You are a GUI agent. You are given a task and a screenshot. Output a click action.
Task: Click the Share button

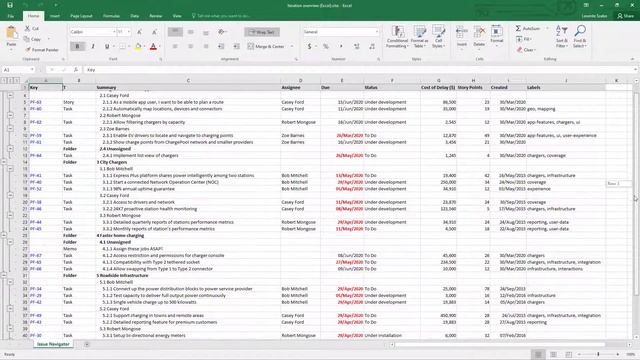tap(625, 16)
